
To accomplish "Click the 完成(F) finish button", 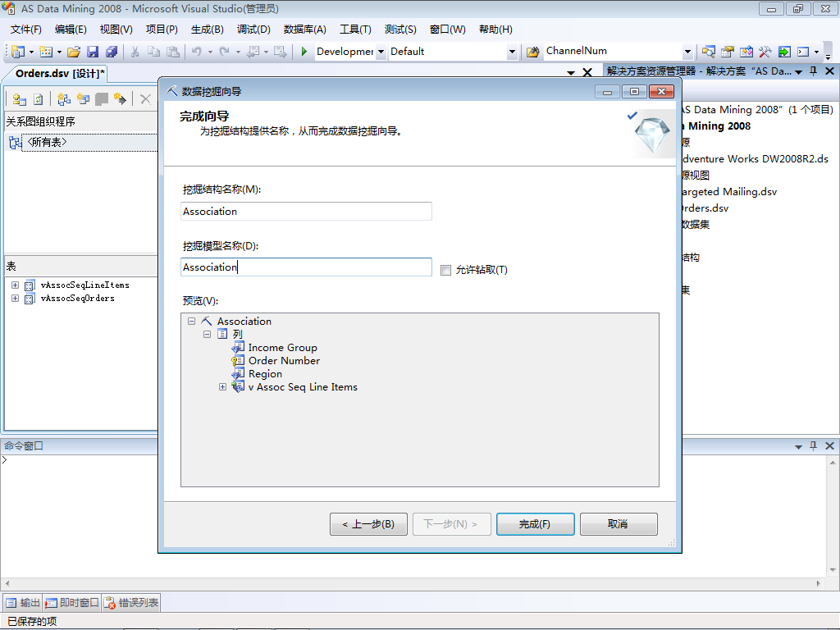I will click(535, 524).
